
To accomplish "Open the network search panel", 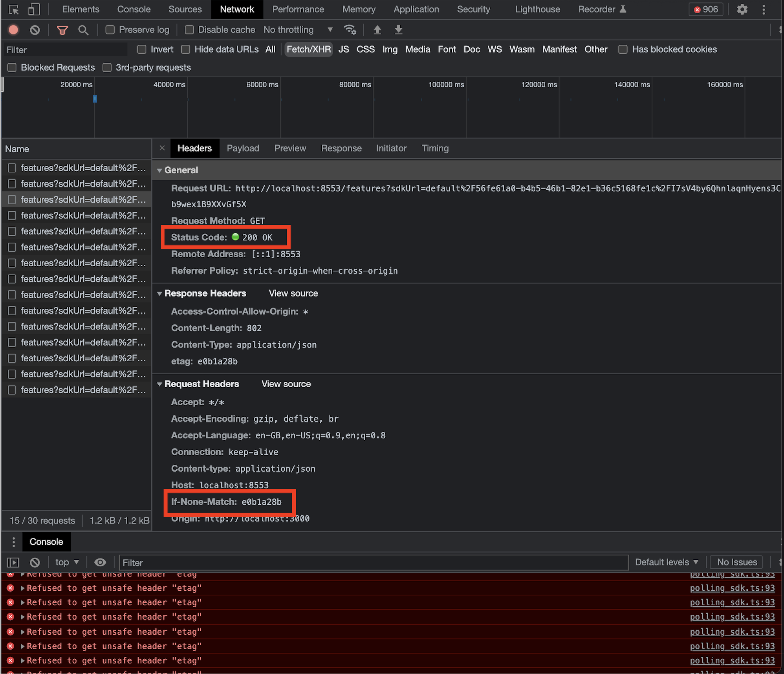I will pyautogui.click(x=83, y=30).
